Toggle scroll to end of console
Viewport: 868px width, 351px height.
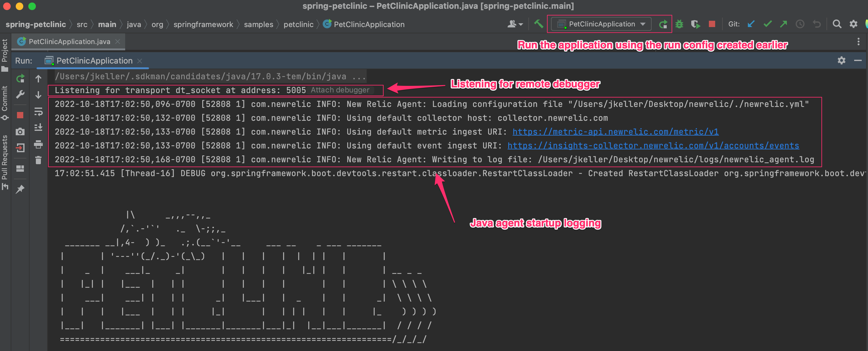tap(38, 128)
